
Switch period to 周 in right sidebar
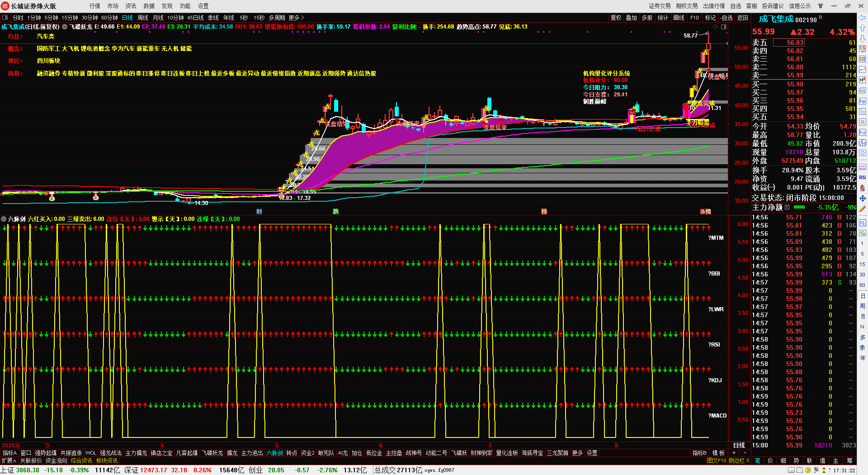tap(862, 306)
